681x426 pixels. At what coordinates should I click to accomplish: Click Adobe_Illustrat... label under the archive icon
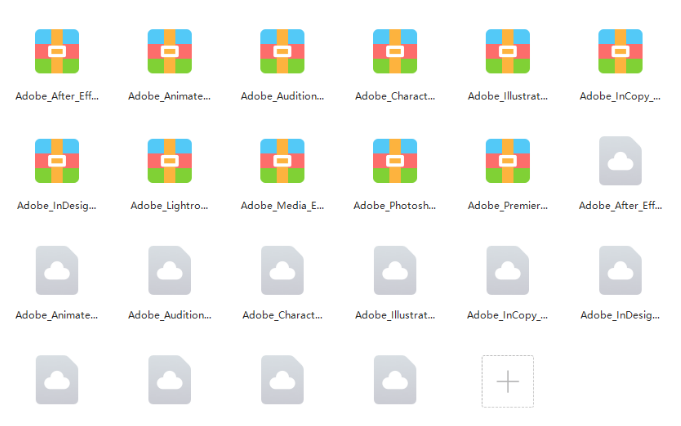click(508, 96)
